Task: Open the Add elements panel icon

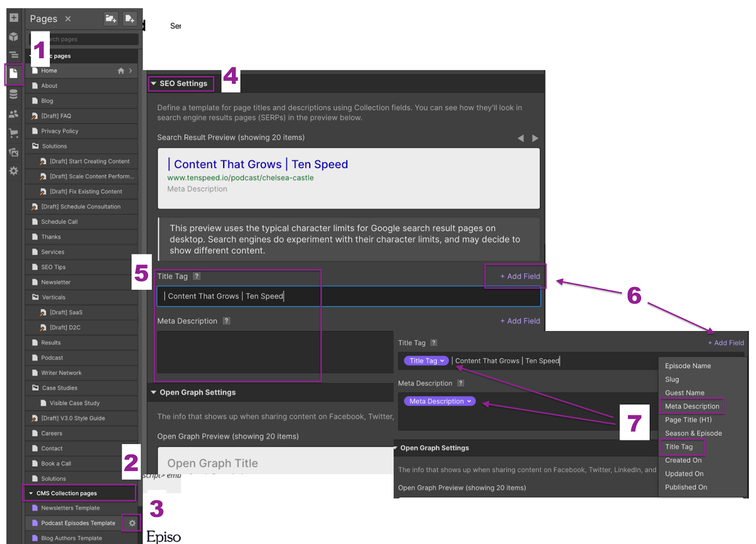Action: [14, 17]
